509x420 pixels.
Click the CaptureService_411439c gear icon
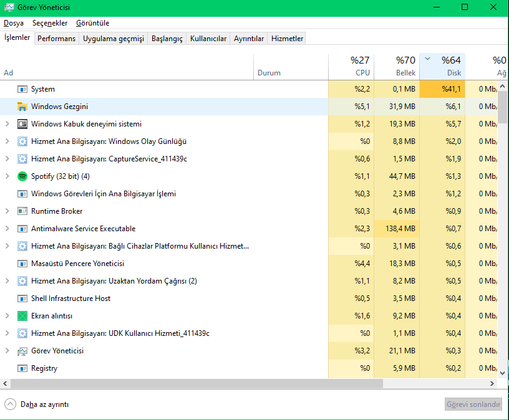[22, 159]
